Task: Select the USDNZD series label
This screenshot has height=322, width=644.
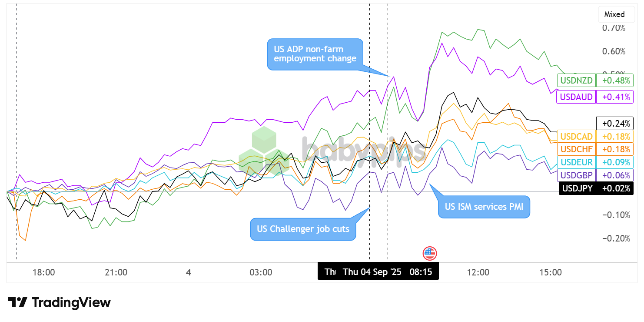Action: point(576,80)
